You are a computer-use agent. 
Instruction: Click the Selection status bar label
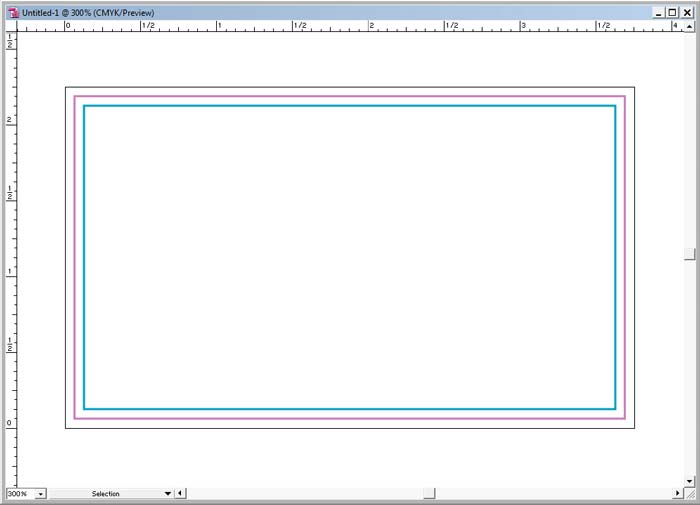pos(105,494)
